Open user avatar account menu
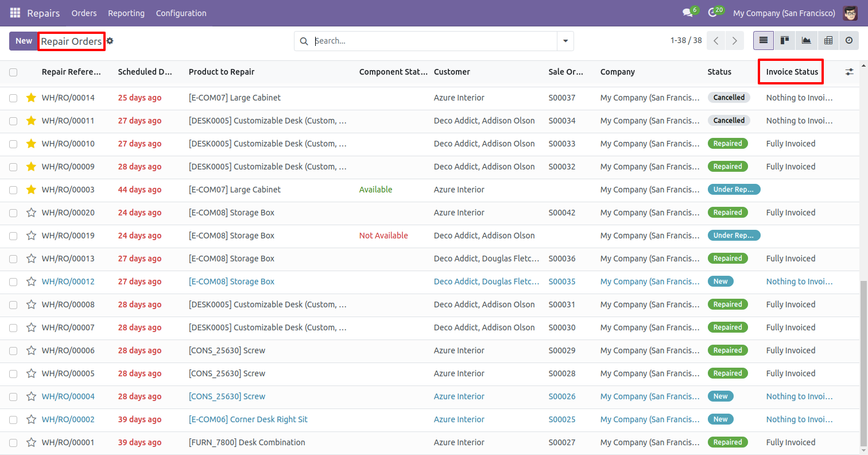This screenshot has width=868, height=455. click(850, 13)
